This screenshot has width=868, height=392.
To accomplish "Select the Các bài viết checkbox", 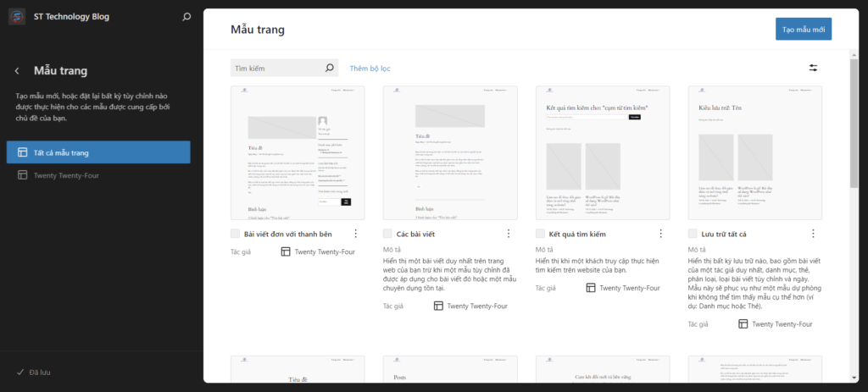I will click(388, 234).
